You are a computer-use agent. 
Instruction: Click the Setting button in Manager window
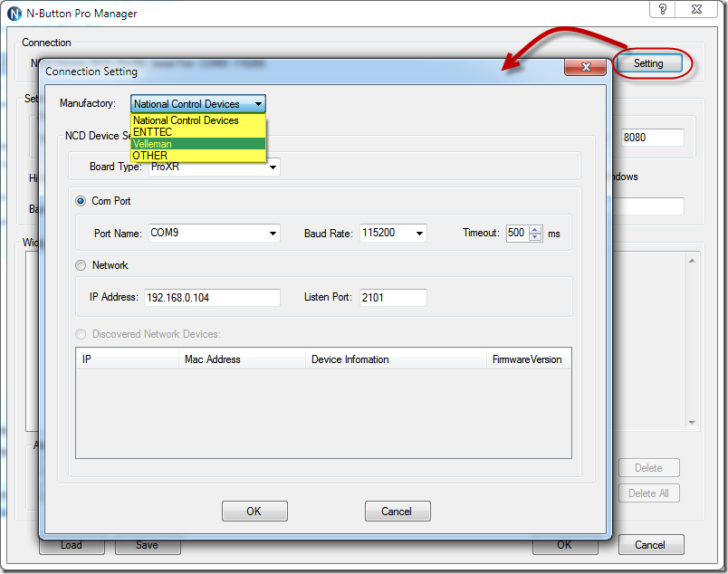648,63
